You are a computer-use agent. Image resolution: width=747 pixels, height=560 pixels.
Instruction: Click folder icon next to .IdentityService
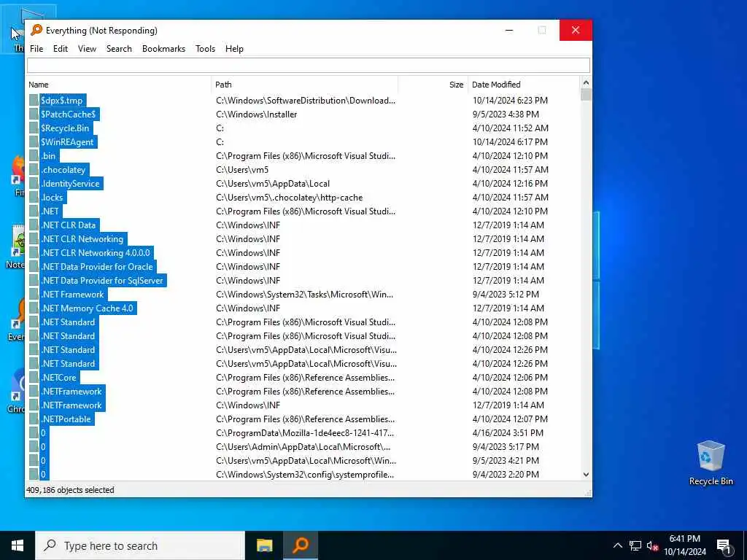tap(34, 183)
